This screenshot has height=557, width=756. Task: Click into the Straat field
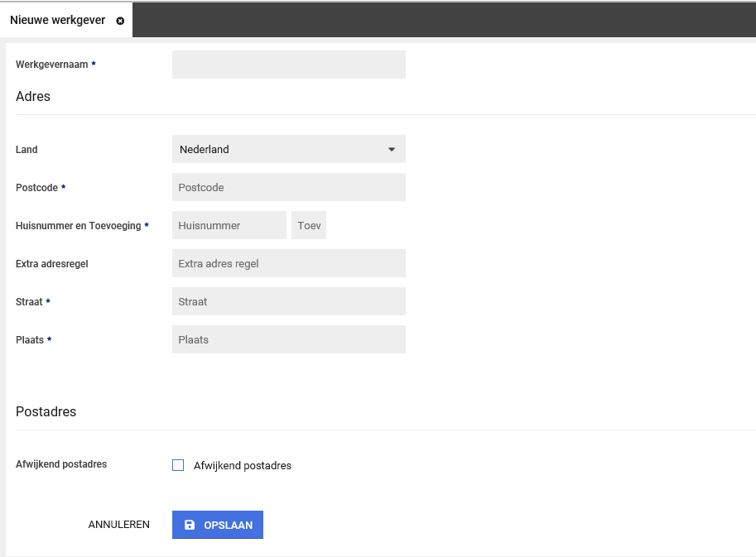point(288,301)
